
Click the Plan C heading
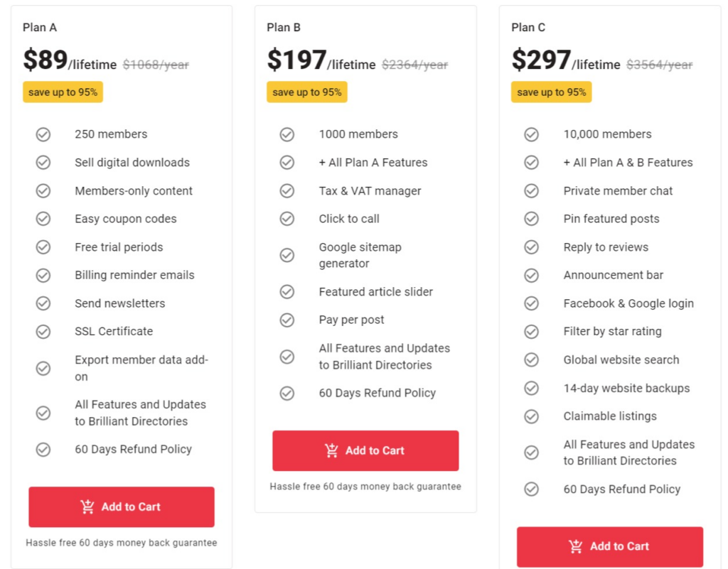click(528, 28)
